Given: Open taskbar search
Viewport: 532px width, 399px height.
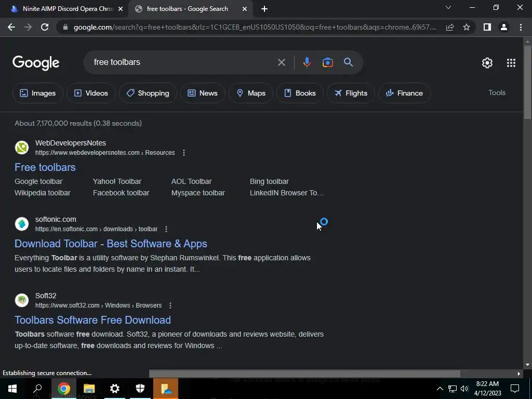Looking at the screenshot, I should click(x=37, y=389).
